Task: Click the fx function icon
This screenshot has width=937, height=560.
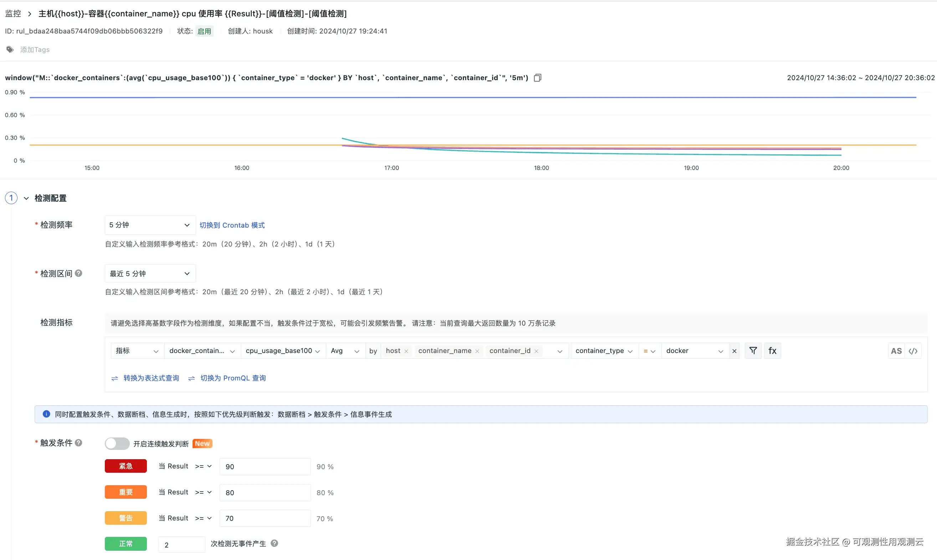Action: pos(772,351)
